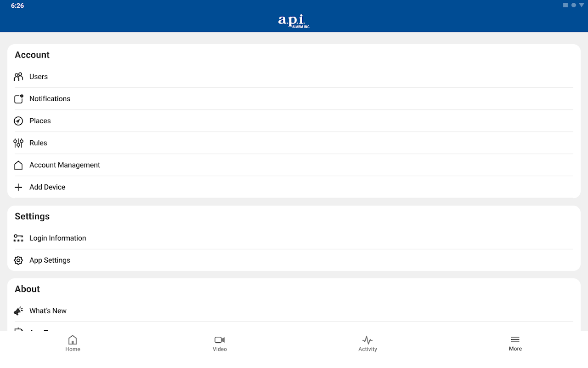Select the More tab
This screenshot has width=588, height=368.
click(x=515, y=343)
